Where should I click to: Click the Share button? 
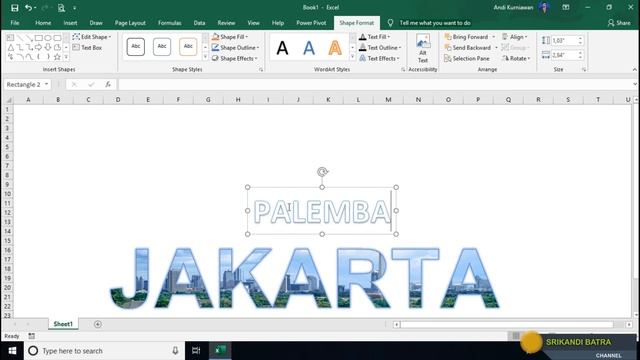(x=619, y=23)
